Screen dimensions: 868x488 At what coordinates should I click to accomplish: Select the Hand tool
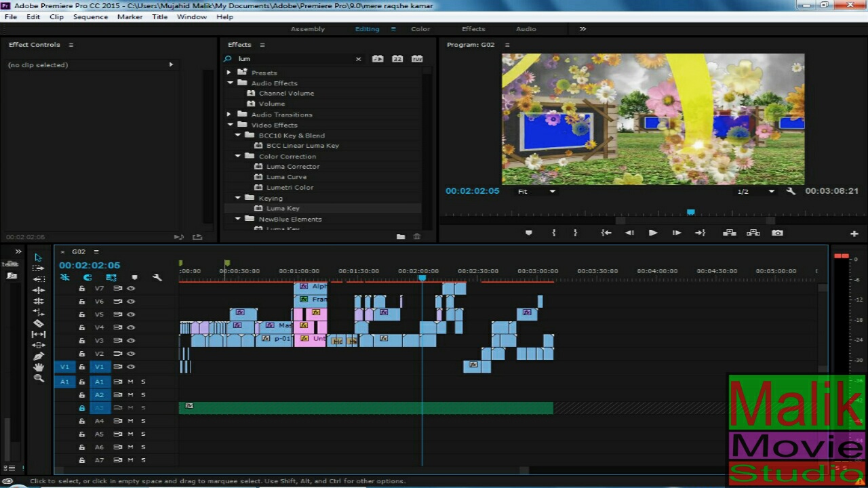coord(39,367)
